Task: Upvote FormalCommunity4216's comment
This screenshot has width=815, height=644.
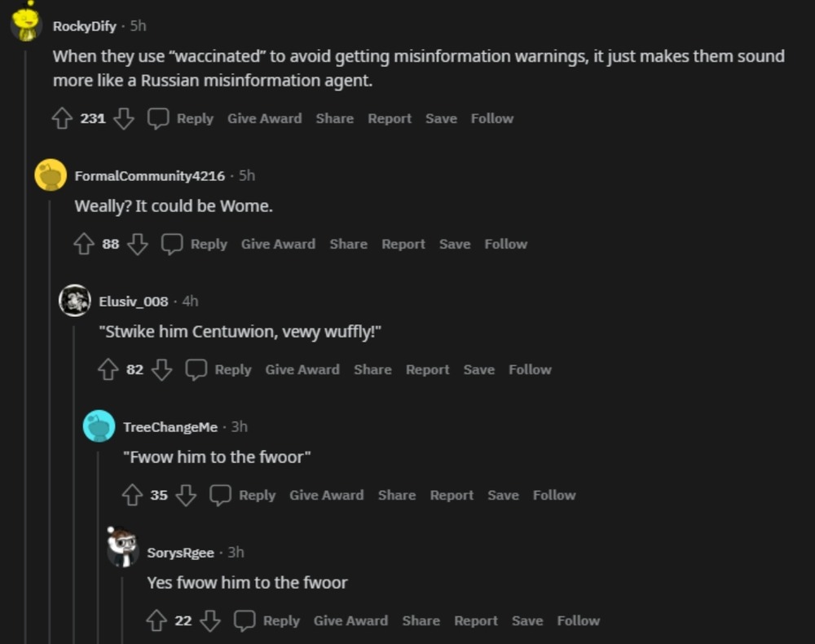Action: [84, 245]
